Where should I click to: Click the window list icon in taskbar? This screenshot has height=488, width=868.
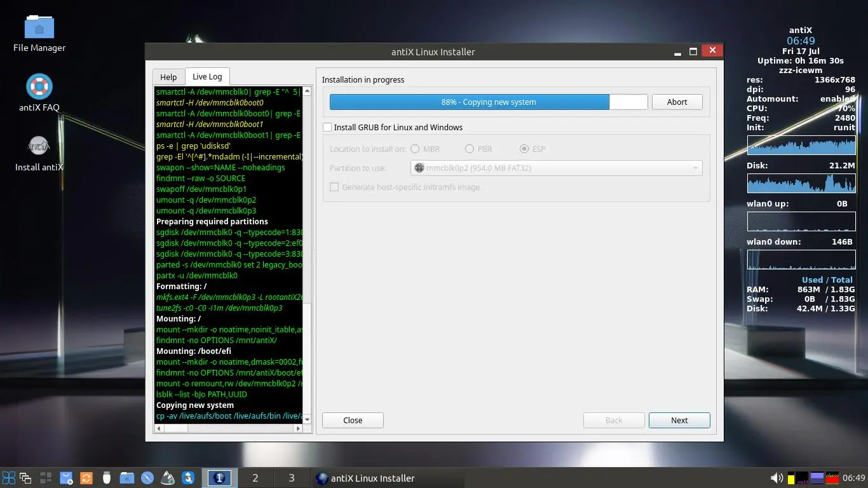point(26,478)
